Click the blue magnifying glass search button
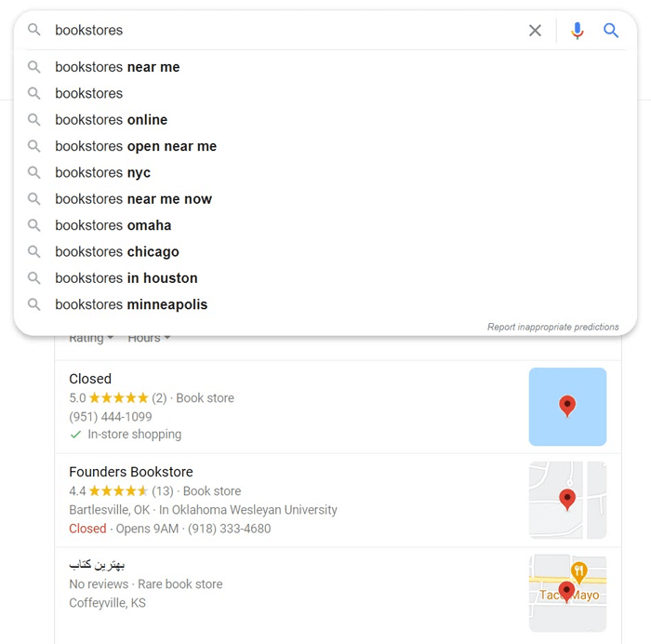This screenshot has height=644, width=651. 611,31
